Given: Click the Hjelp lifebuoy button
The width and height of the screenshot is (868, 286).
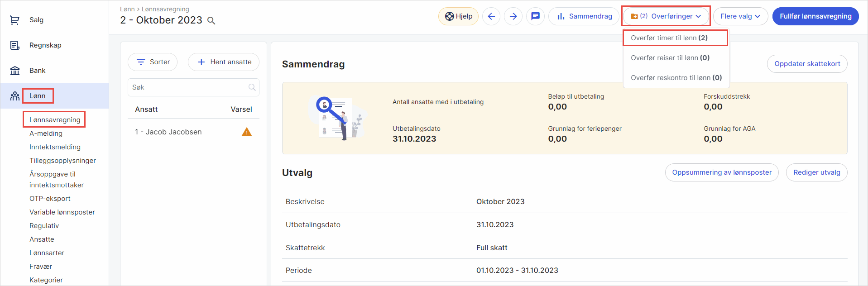Looking at the screenshot, I should coord(458,16).
